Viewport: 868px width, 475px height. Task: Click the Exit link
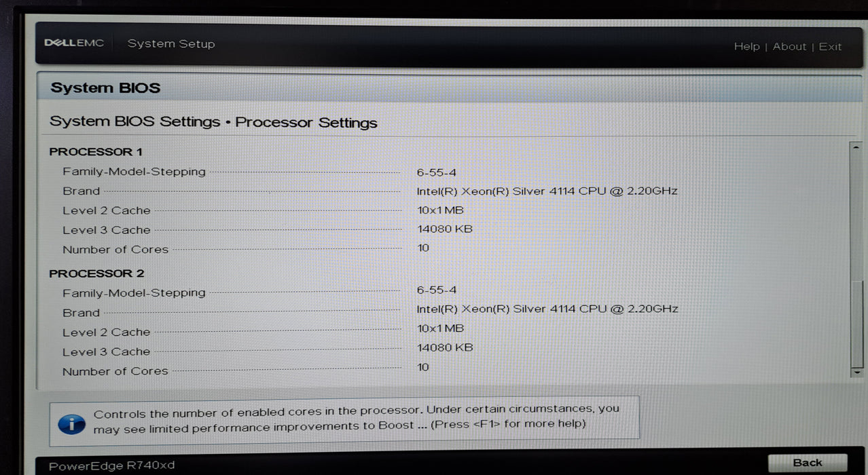point(830,47)
